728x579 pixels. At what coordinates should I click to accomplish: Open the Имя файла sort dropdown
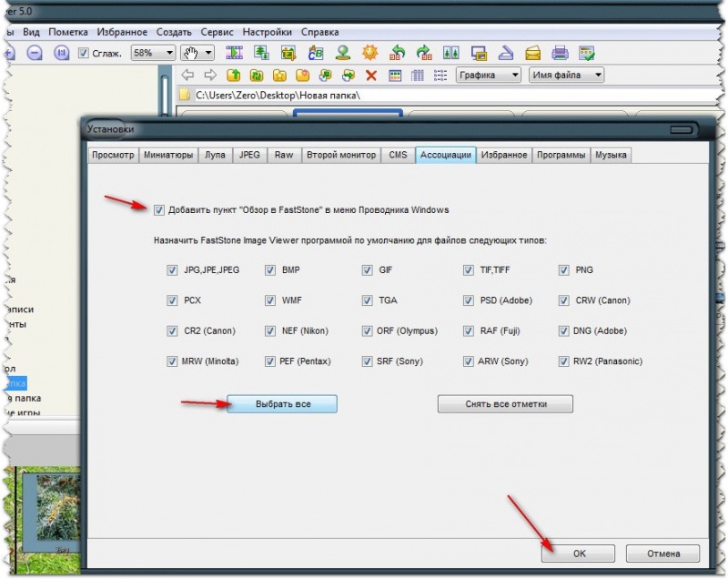tap(566, 75)
